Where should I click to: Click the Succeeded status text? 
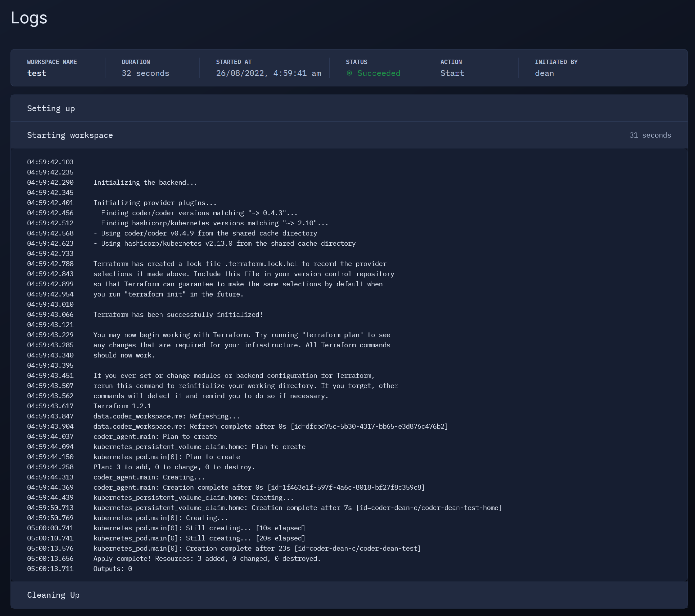click(379, 74)
